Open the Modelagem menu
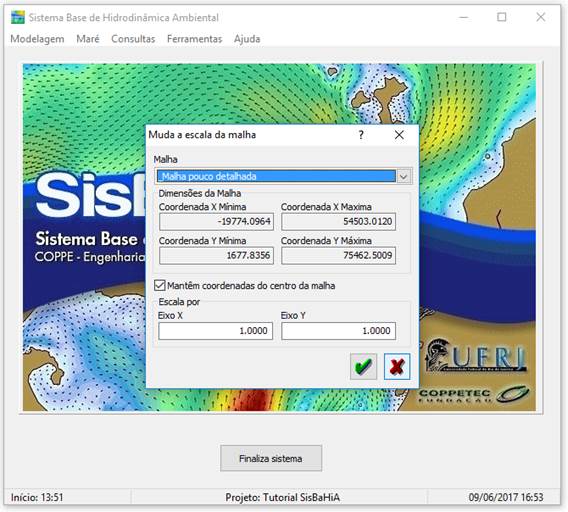This screenshot has height=512, width=568. click(37, 39)
